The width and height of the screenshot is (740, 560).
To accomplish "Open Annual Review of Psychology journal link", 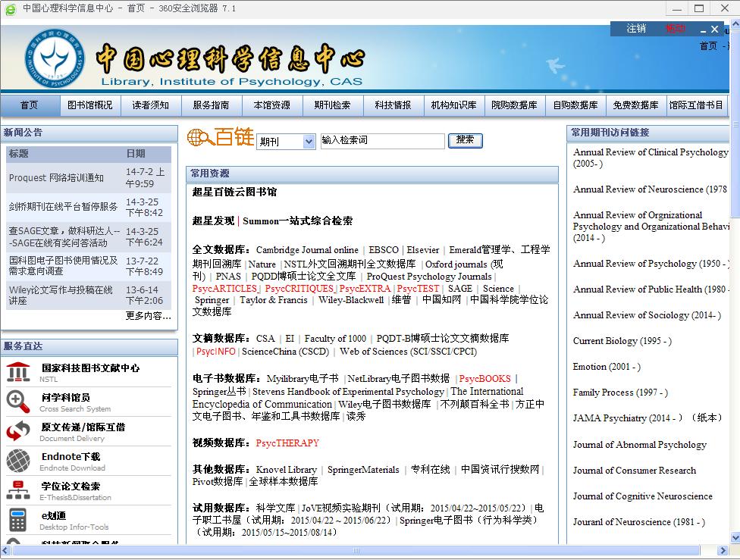I will coord(651,264).
